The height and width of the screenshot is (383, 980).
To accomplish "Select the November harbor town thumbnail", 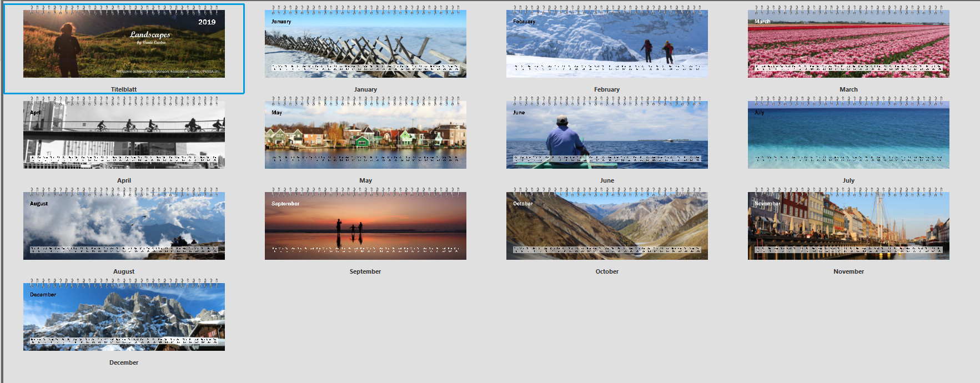I will [848, 226].
